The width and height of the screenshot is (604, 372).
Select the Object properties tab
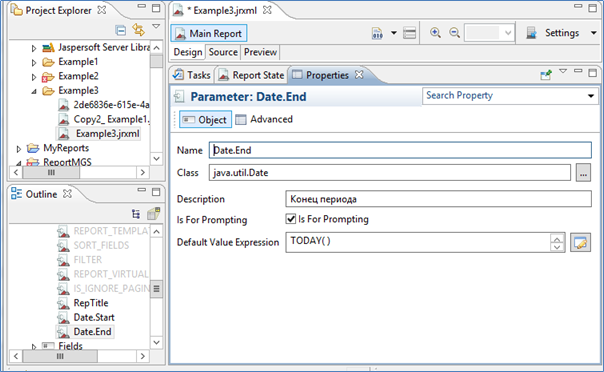(x=205, y=120)
